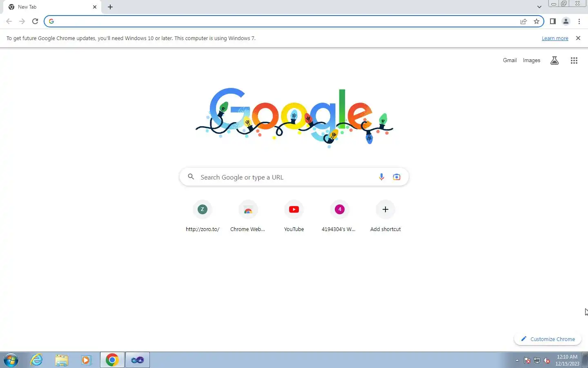
Task: Click the browser forward arrow
Action: 22,21
